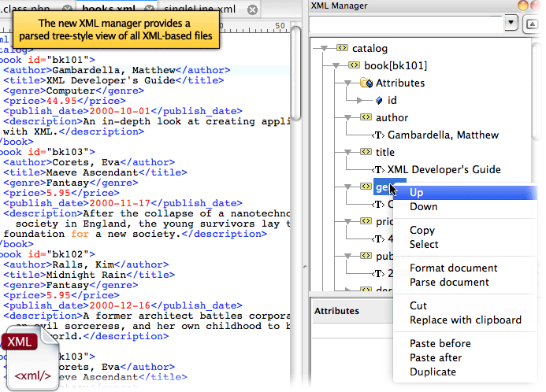Collapse the book[bk101] node

(336, 65)
